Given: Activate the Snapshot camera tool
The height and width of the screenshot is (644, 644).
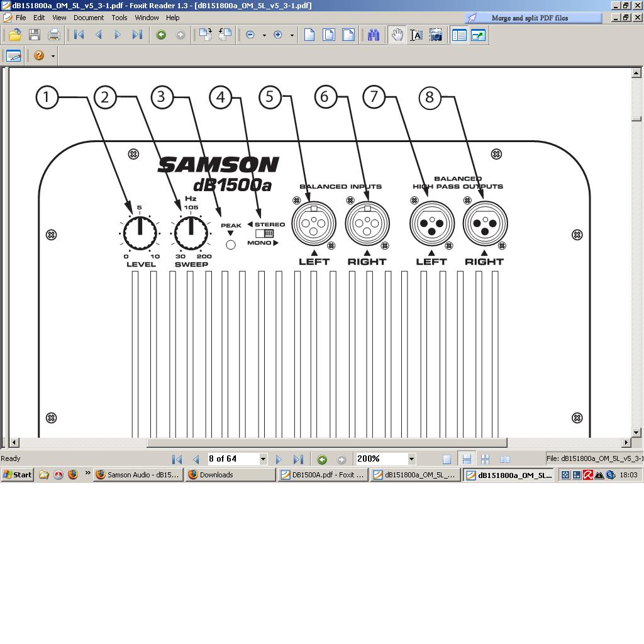Looking at the screenshot, I should click(436, 35).
